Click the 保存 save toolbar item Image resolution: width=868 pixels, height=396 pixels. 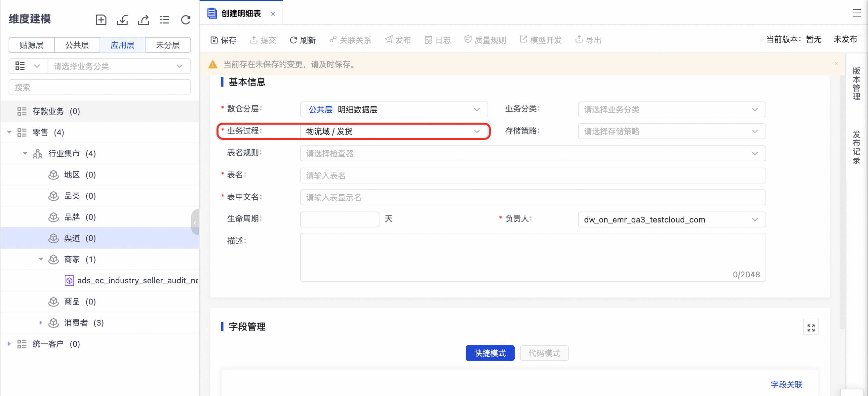[x=223, y=40]
